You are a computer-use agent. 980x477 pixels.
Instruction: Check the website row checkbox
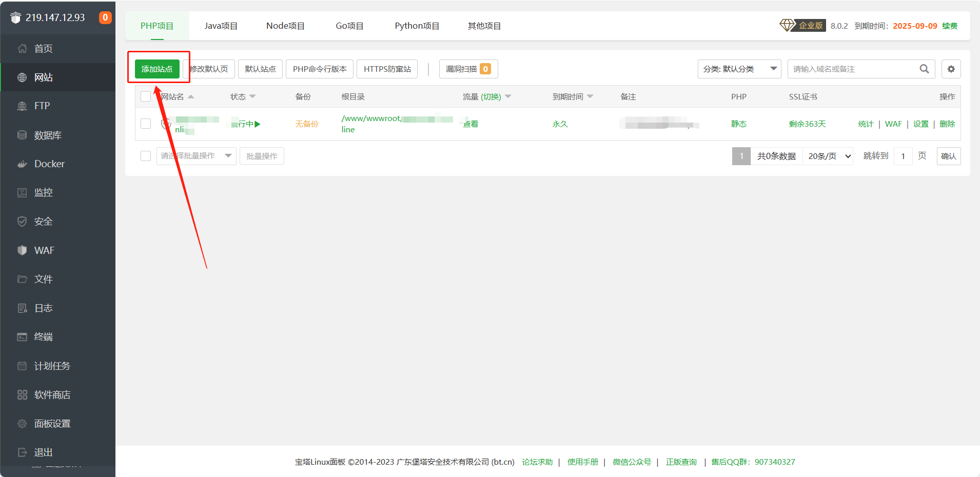coord(146,124)
